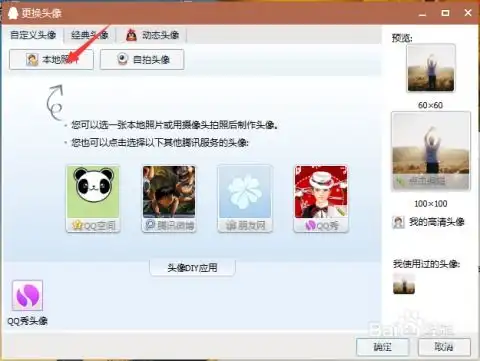Viewport: 480px width, 361px height.
Task: Open the 自定义头像 tab
Action: click(33, 35)
